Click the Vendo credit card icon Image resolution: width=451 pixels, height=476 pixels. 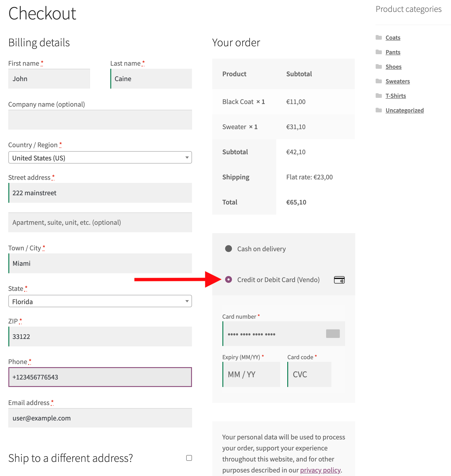[x=339, y=280]
